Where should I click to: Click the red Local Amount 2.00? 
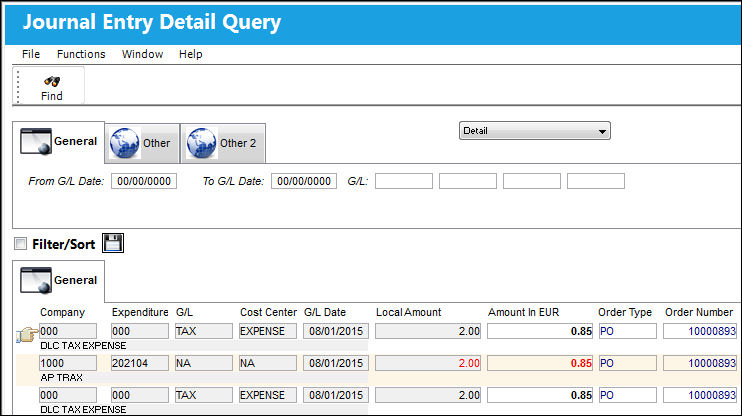[428, 363]
